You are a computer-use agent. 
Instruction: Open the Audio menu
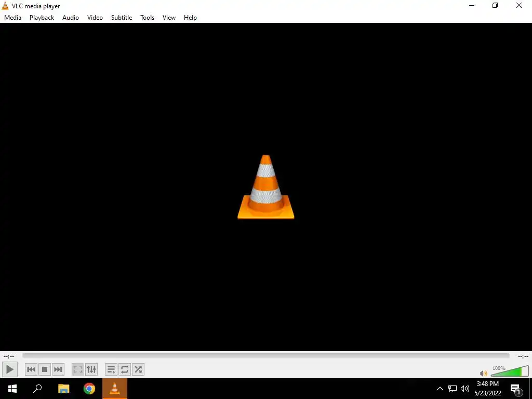tap(71, 18)
